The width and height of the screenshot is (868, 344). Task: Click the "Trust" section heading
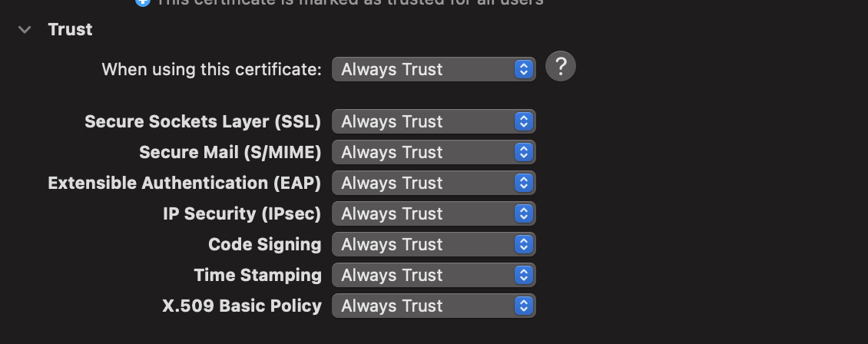(70, 29)
